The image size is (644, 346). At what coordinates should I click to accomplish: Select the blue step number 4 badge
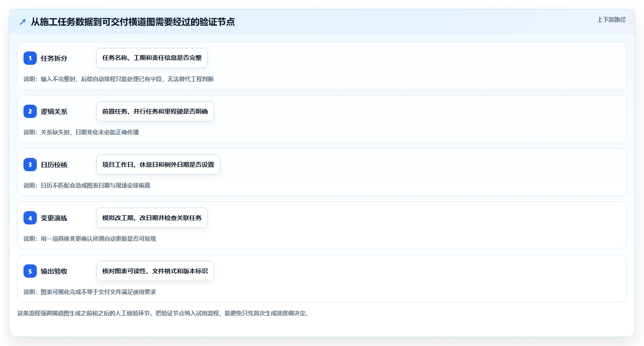30,218
